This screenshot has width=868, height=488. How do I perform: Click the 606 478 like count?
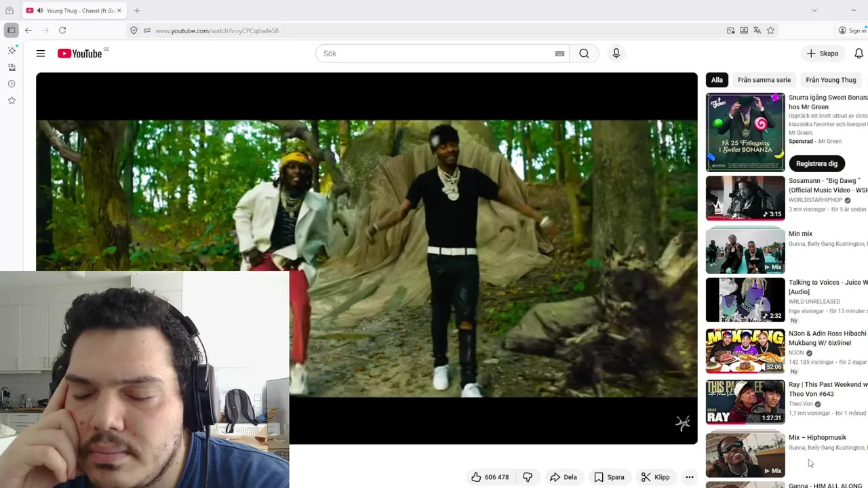pyautogui.click(x=496, y=477)
